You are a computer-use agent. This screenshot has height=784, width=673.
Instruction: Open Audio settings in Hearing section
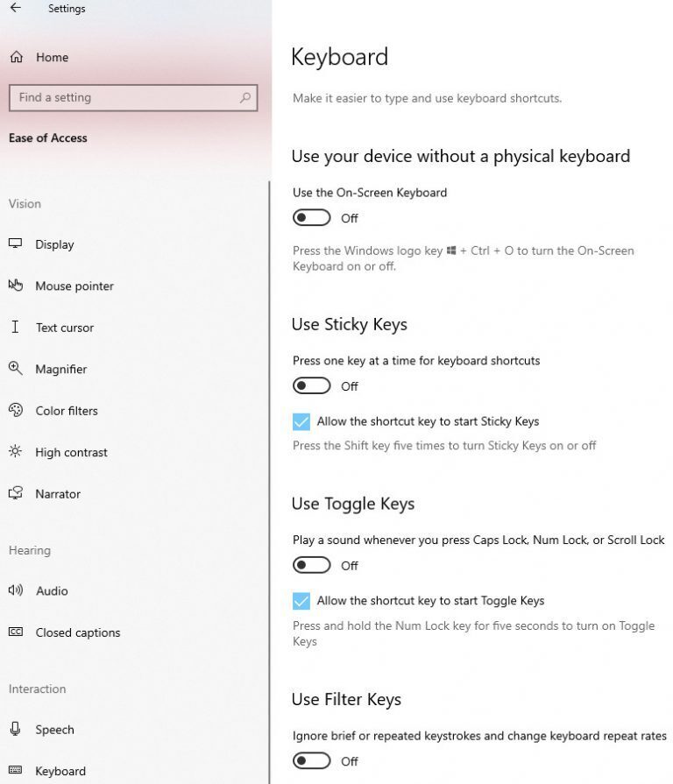pyautogui.click(x=52, y=591)
